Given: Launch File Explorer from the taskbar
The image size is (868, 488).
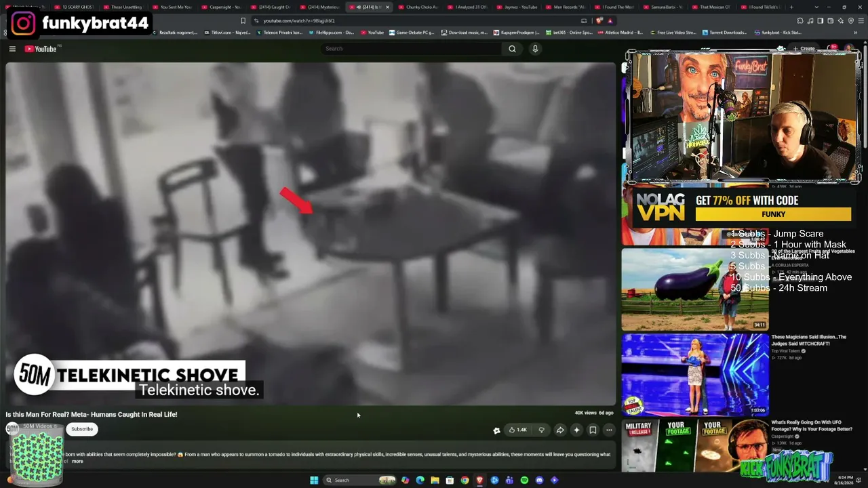Looking at the screenshot, I should (435, 481).
